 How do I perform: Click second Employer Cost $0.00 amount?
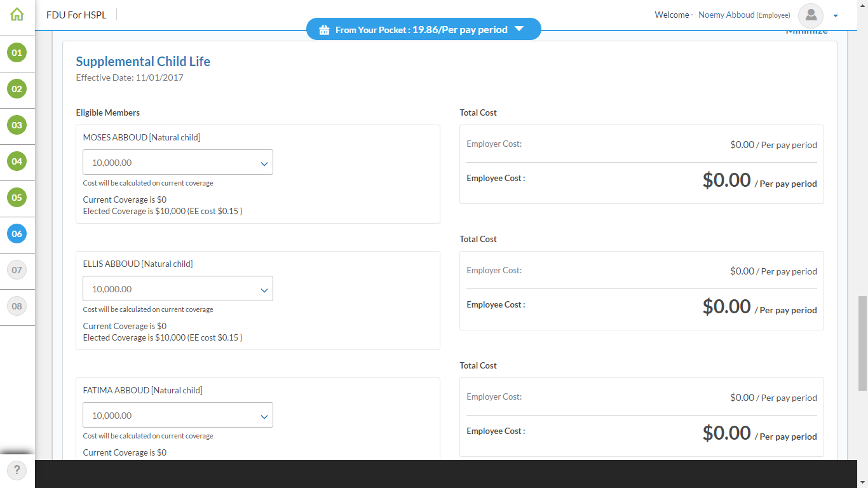point(742,271)
